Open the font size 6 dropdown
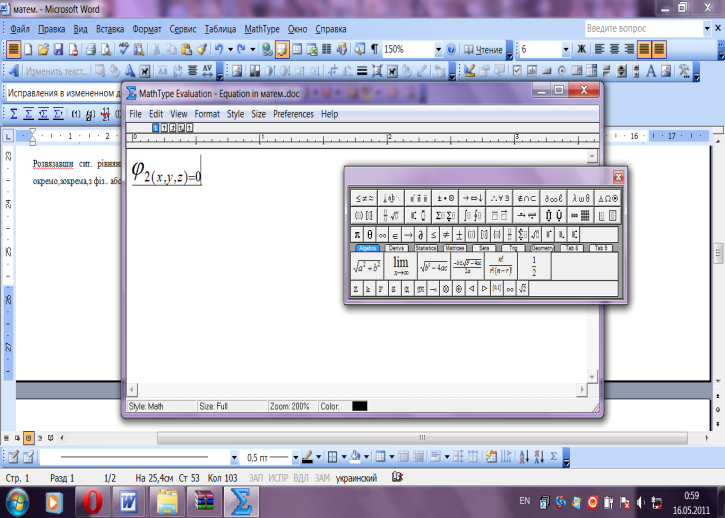 (565, 49)
